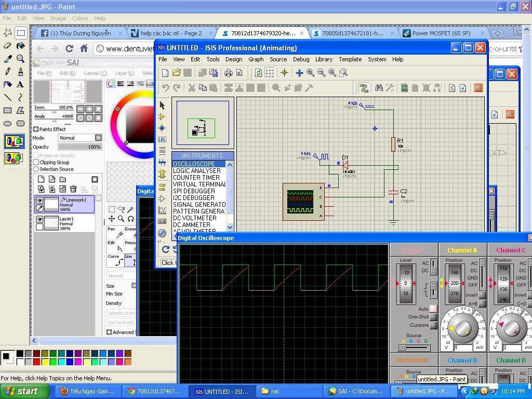Viewport: 532px width, 399px height.
Task: Choose the Pencil tool in Paint
Action: click(x=7, y=72)
